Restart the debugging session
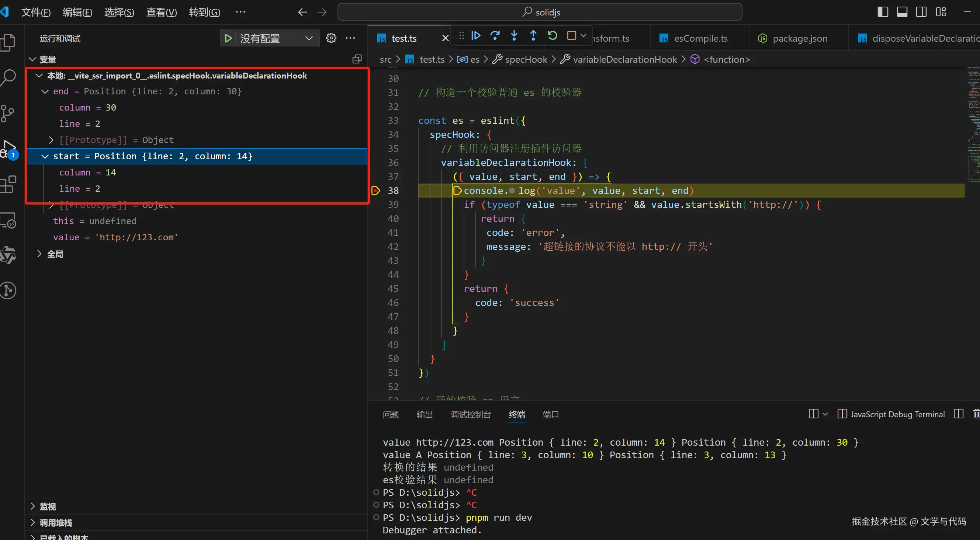This screenshot has width=980, height=540. pos(552,36)
